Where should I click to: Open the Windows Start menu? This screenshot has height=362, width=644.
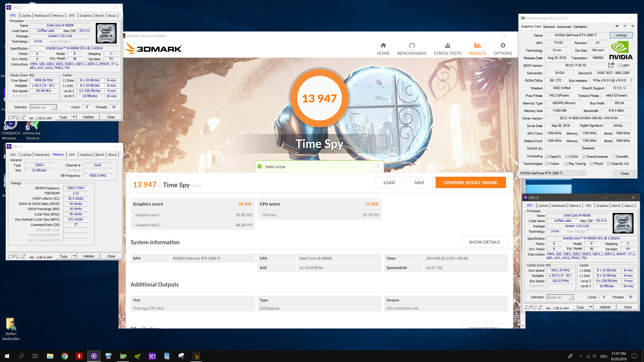[7, 356]
